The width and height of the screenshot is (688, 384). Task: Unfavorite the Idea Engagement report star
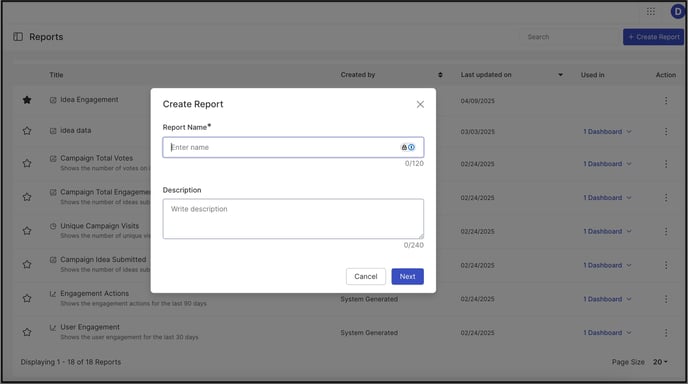click(27, 100)
